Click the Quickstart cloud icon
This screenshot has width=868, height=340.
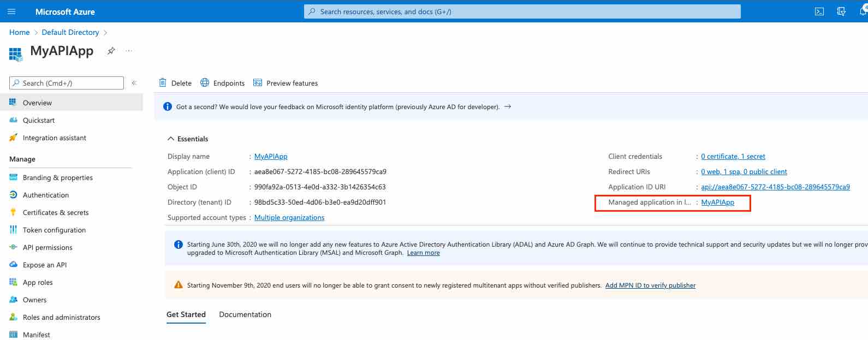coord(13,120)
